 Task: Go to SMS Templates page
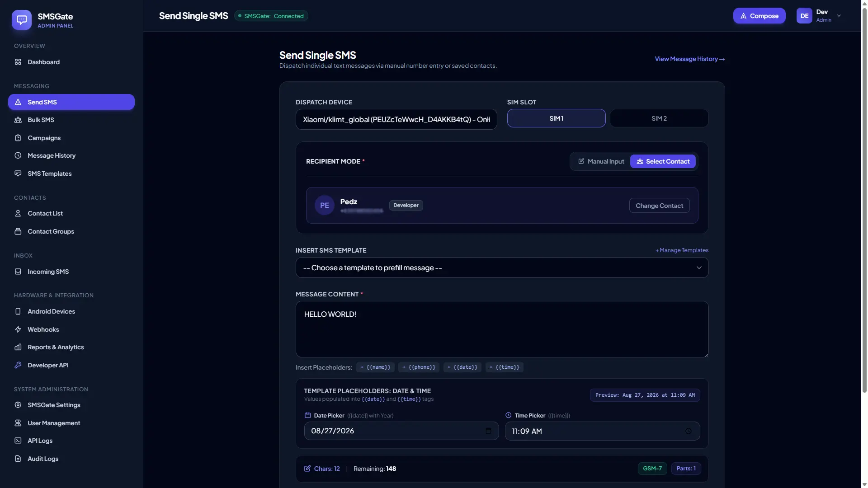coord(71,174)
